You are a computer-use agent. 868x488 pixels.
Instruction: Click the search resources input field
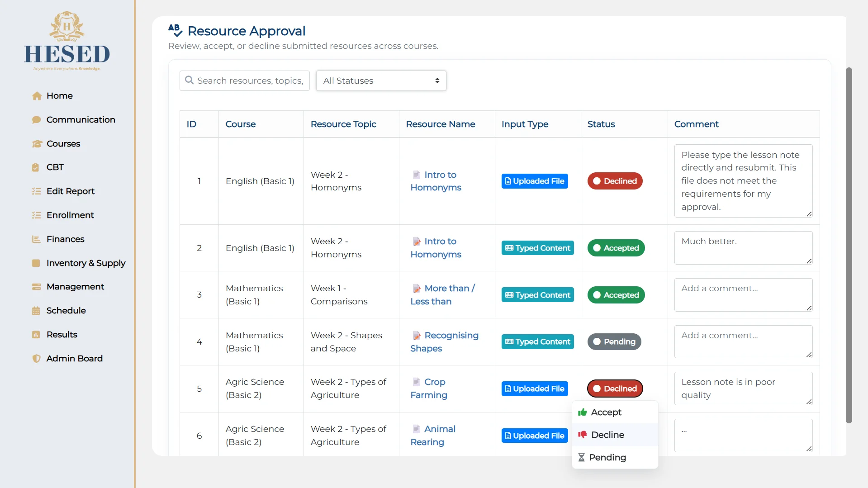250,81
